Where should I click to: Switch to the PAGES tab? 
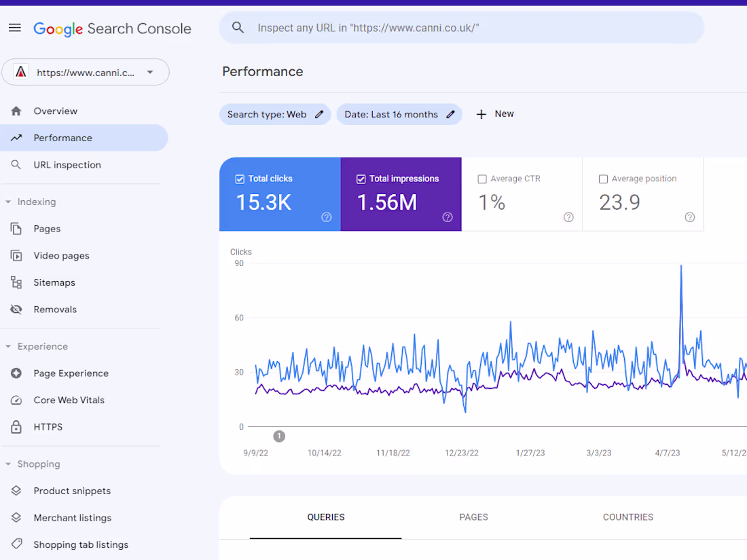tap(473, 517)
